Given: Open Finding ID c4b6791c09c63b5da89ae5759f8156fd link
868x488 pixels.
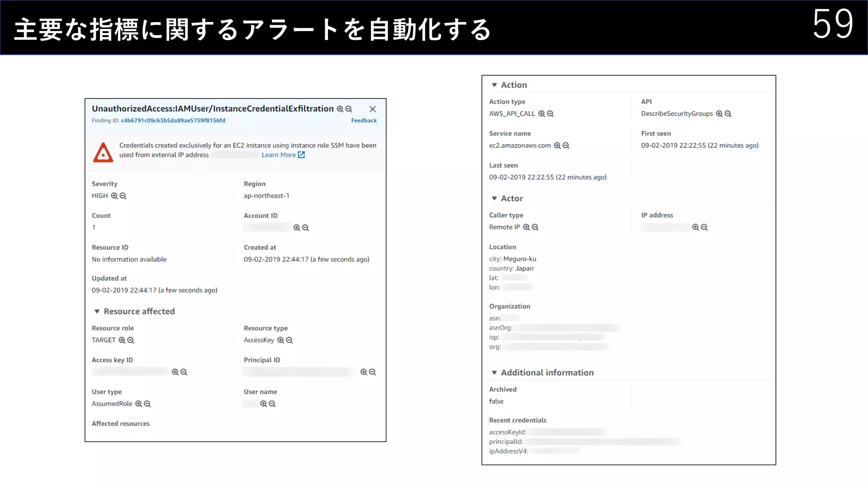Looking at the screenshot, I should [173, 120].
